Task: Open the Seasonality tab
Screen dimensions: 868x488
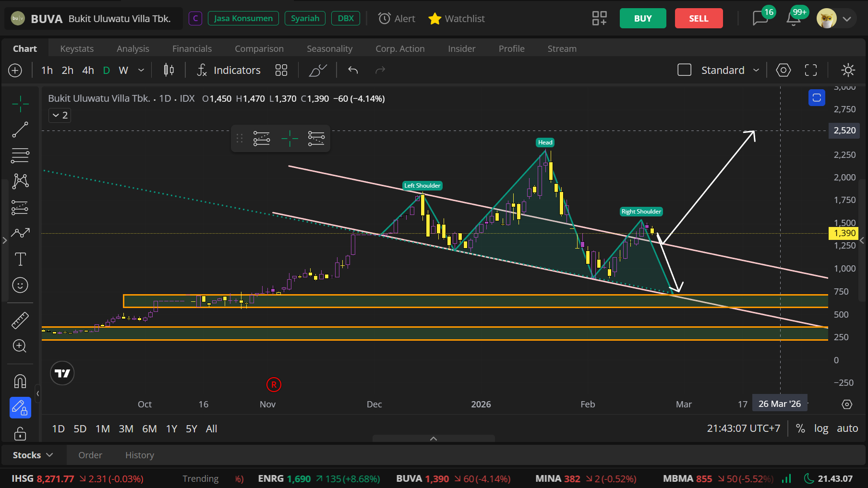Action: click(x=329, y=48)
